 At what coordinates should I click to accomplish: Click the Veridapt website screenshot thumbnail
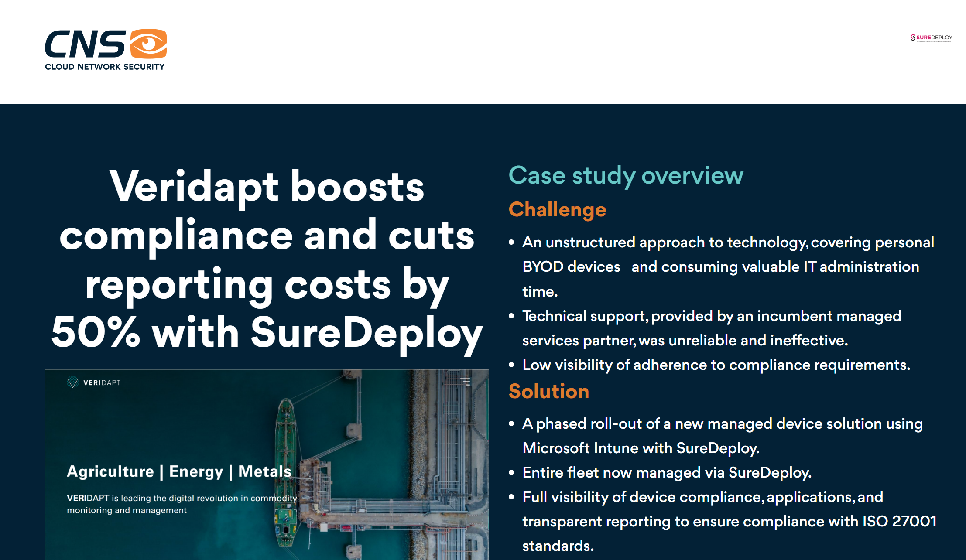click(x=267, y=462)
